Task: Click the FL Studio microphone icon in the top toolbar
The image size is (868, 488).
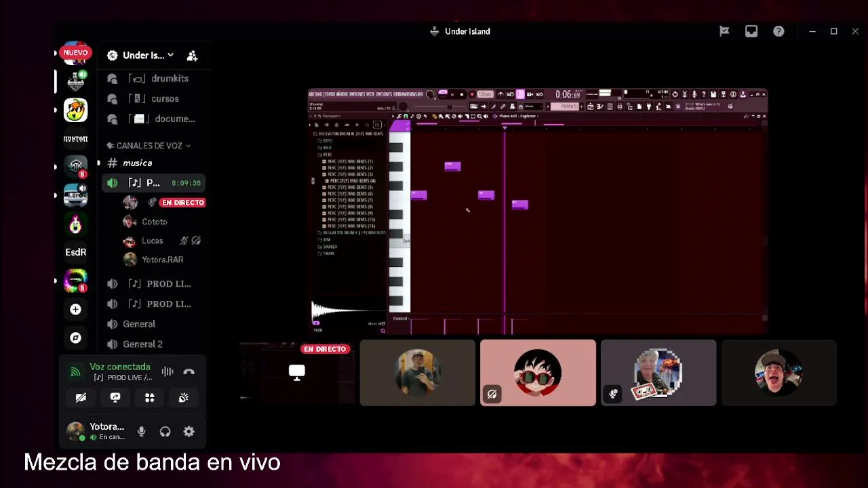Action: click(694, 94)
